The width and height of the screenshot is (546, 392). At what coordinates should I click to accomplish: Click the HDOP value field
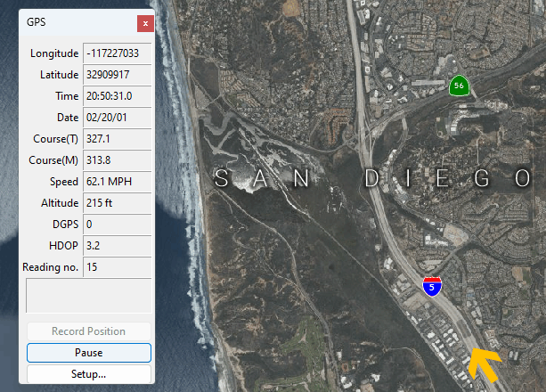118,246
